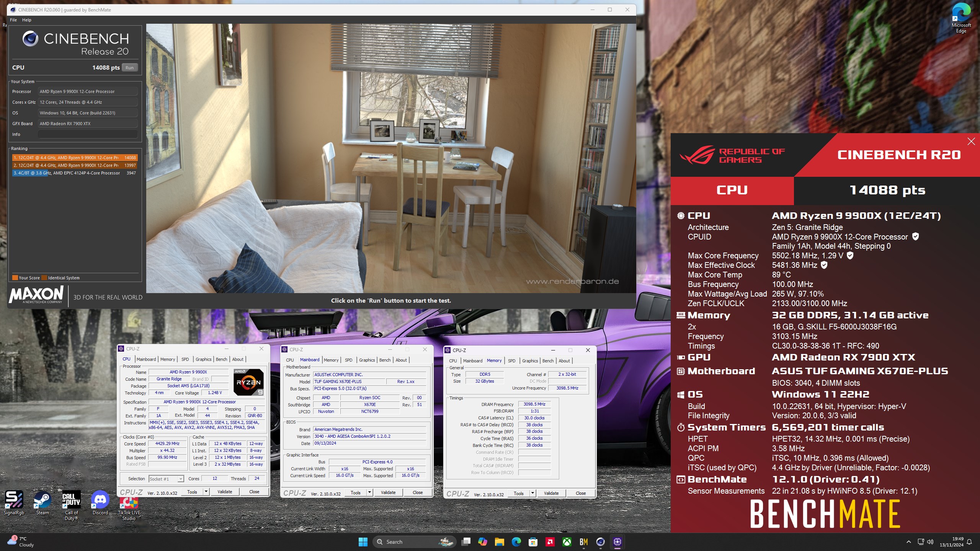Click the Cinebench Info input field
The width and height of the screenshot is (980, 551).
[88, 134]
